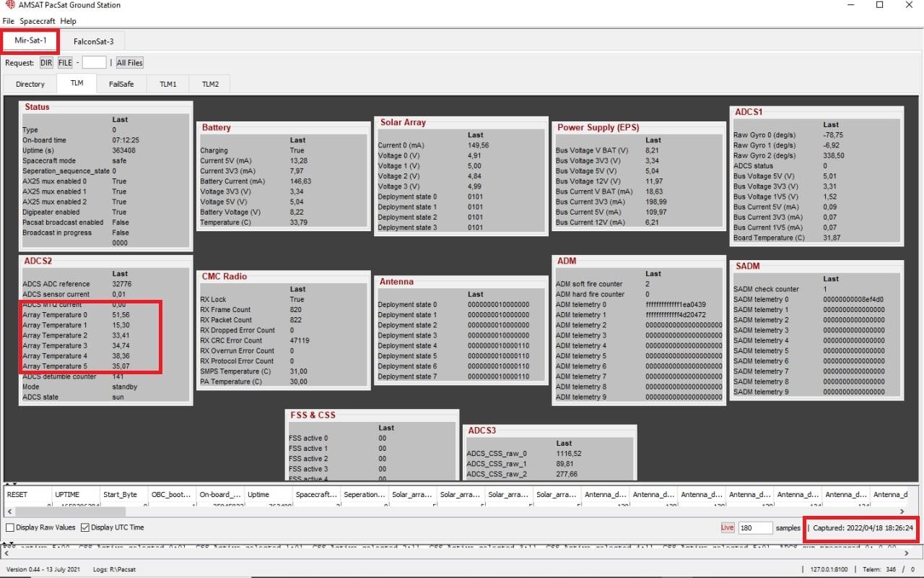Select the Seperation column header in table

pos(365,495)
